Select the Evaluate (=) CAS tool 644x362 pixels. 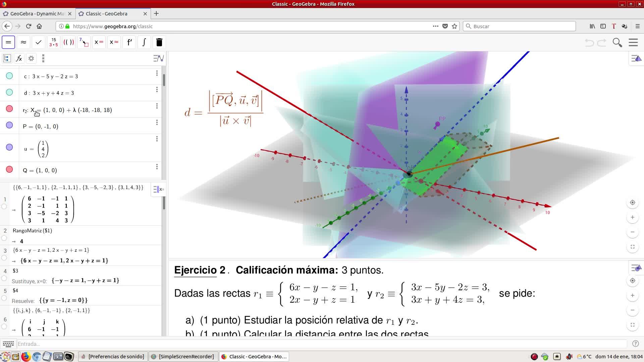[x=8, y=42]
